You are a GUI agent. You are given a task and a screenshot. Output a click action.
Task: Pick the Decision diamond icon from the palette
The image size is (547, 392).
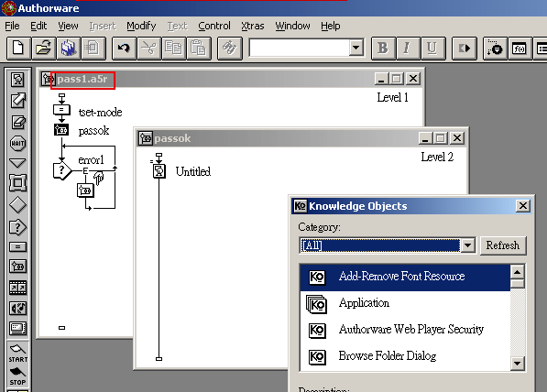coord(17,205)
